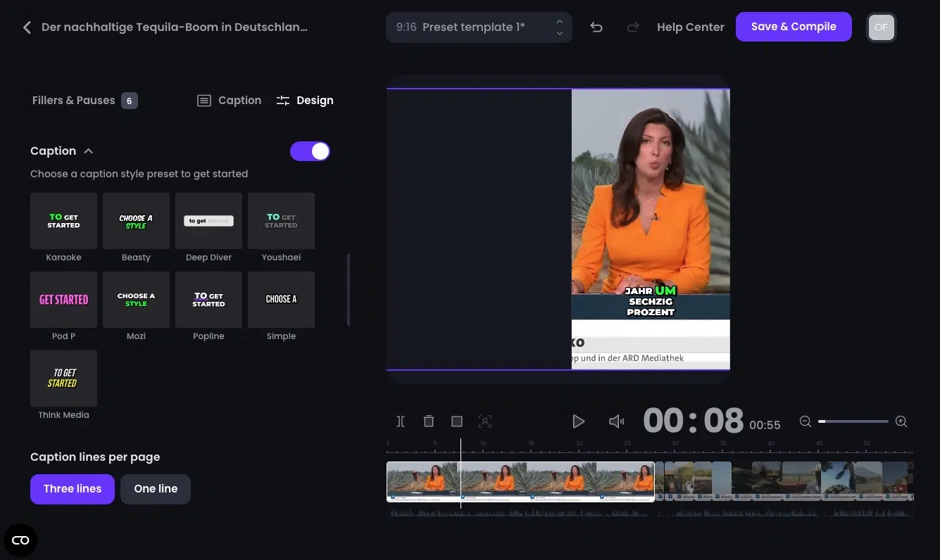Click the delete clip icon

pyautogui.click(x=428, y=421)
